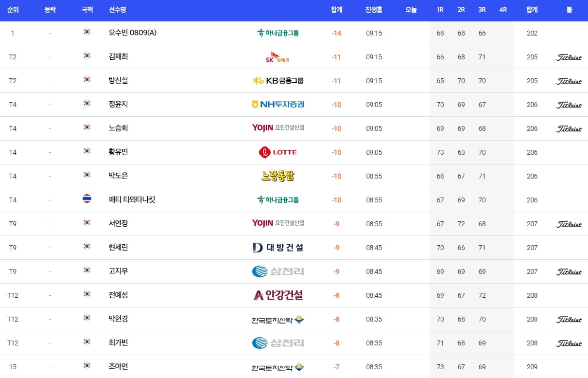Image resolution: width=588 pixels, height=378 pixels.
Task: Click the Titleist ball logo for 노승희
Action: (x=569, y=128)
